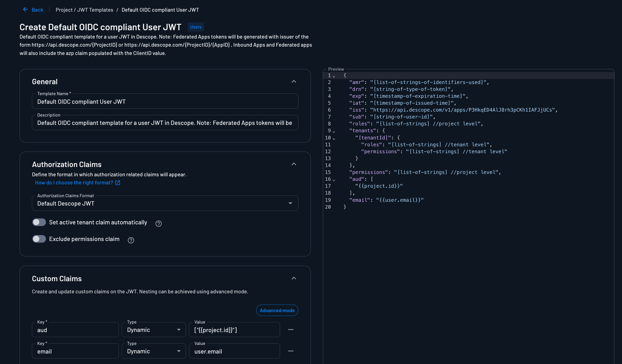The image size is (622, 364).
Task: Click the "{{project.id}}" line in preview
Action: click(379, 186)
